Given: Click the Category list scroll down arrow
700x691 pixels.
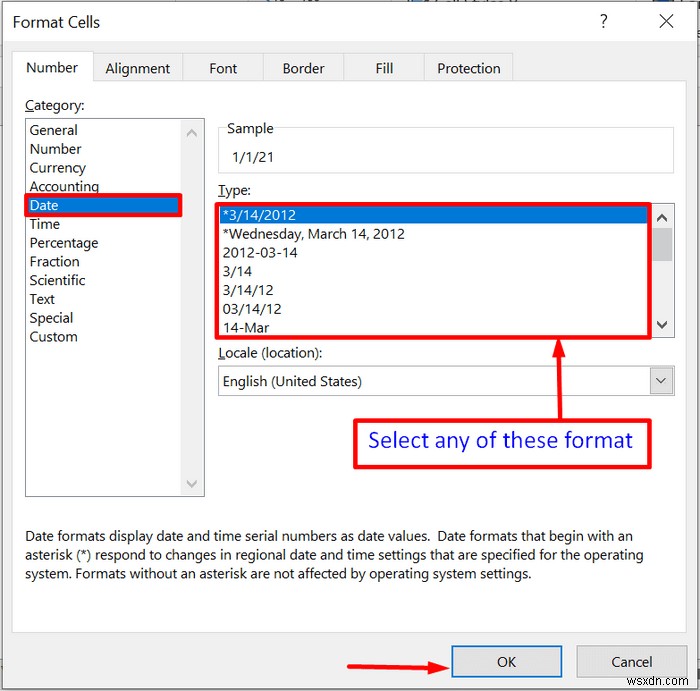Looking at the screenshot, I should coord(192,483).
